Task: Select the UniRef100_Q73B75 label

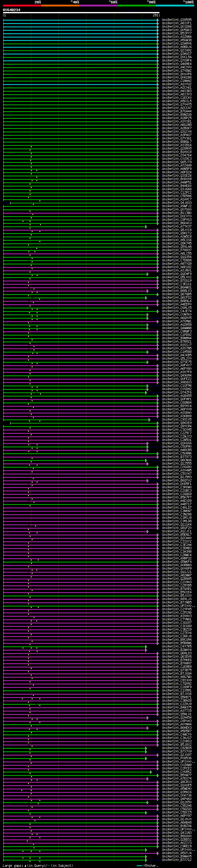Action: click(176, 670)
